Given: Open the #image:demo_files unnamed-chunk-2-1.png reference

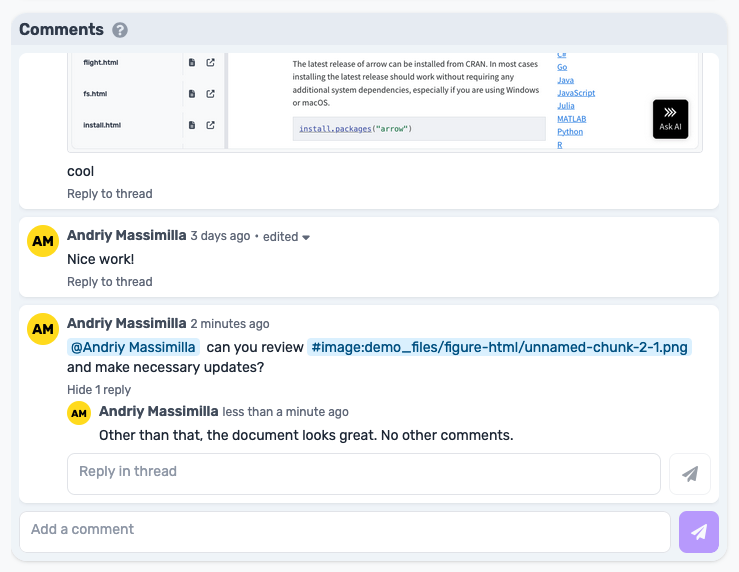Looking at the screenshot, I should click(x=499, y=347).
